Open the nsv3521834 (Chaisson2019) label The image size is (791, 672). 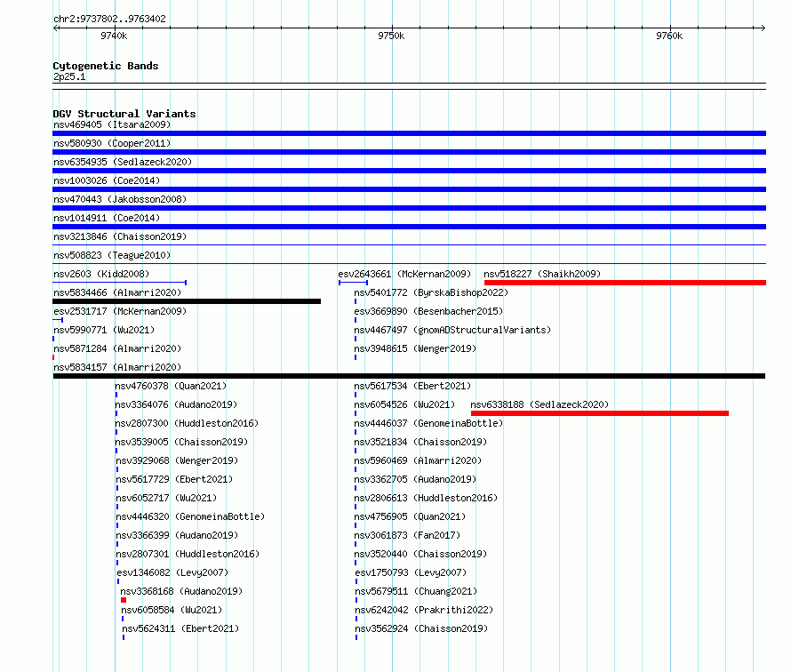(x=420, y=442)
